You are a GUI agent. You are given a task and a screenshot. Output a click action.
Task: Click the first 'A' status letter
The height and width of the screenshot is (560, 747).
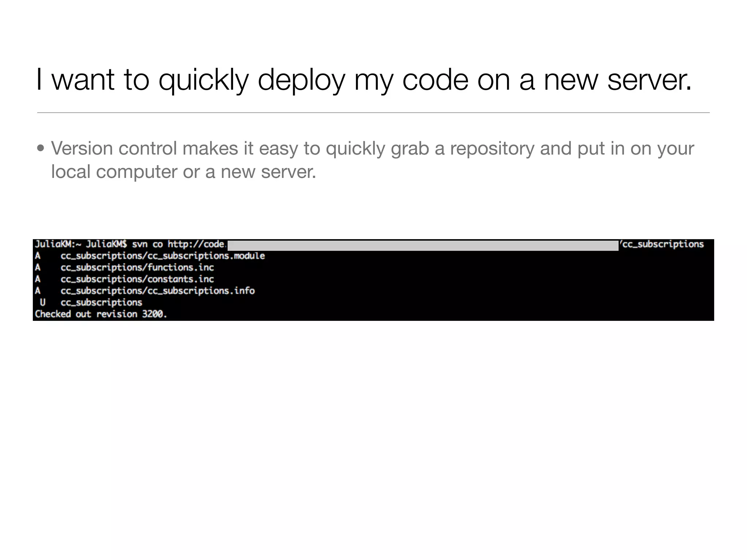coord(38,256)
